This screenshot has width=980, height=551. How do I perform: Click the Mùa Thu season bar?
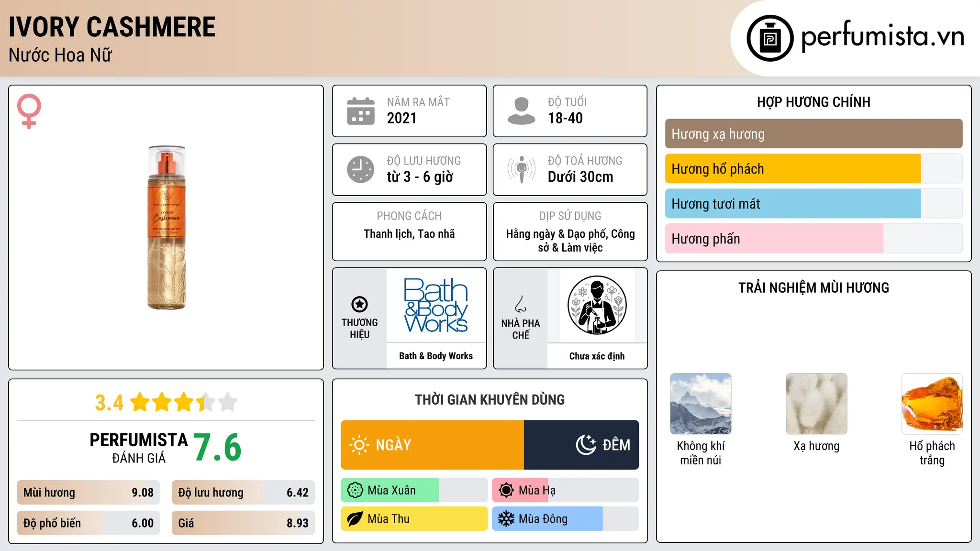pos(414,519)
